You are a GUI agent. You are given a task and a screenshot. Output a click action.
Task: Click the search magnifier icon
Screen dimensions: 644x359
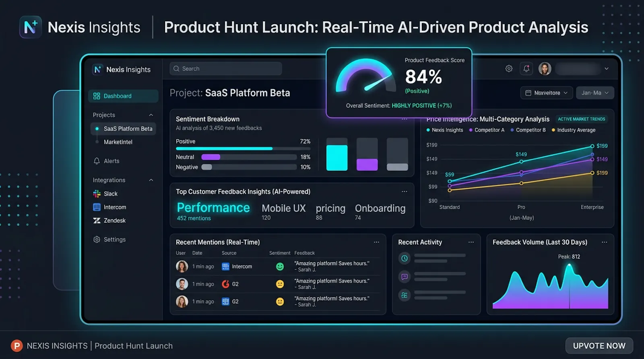click(x=176, y=69)
